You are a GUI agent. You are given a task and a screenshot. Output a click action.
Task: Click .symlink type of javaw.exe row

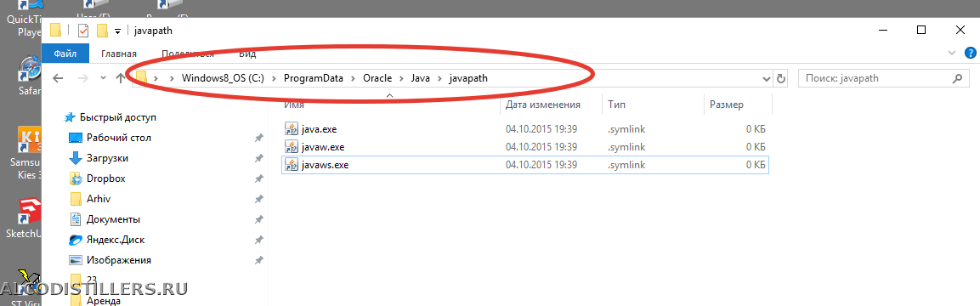(x=626, y=147)
